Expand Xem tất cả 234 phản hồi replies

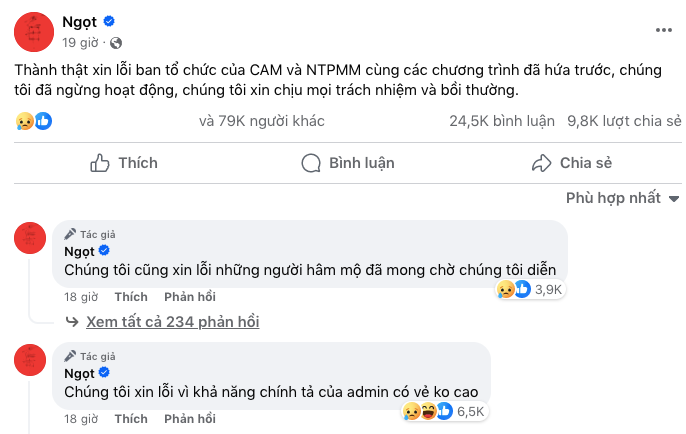click(x=173, y=322)
